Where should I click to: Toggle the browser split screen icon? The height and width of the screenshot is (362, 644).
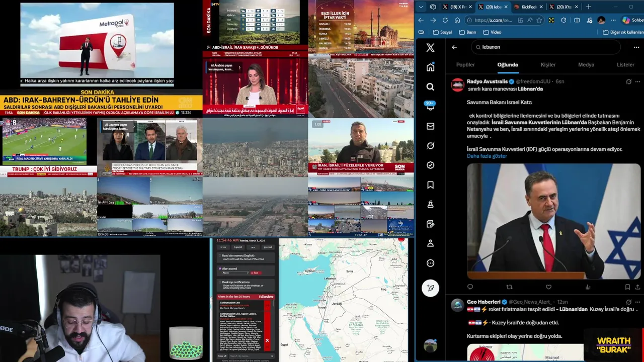(x=577, y=20)
